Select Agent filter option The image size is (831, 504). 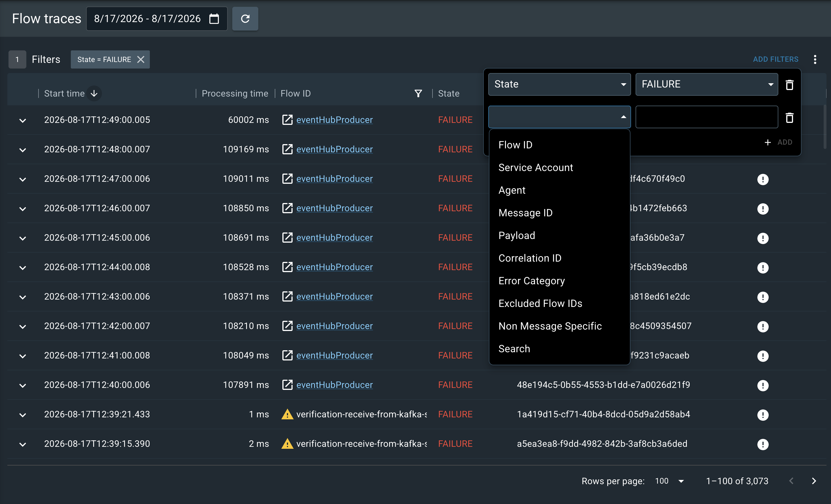pyautogui.click(x=559, y=190)
